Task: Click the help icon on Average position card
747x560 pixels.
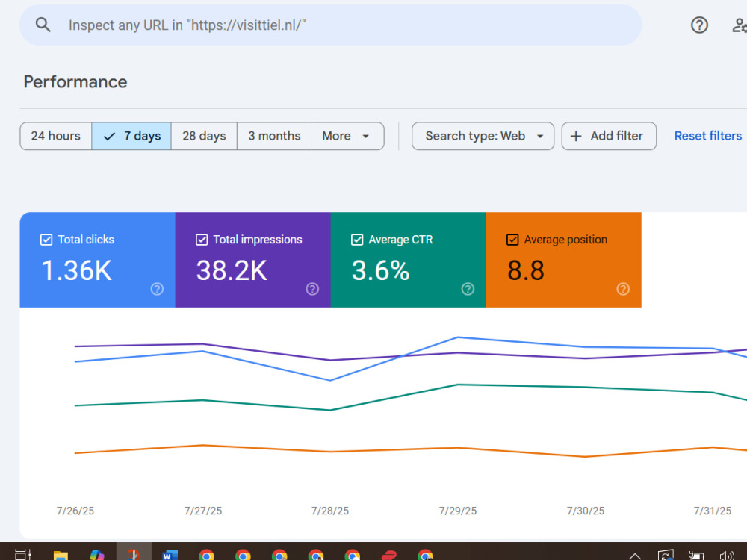Action: [x=623, y=288]
